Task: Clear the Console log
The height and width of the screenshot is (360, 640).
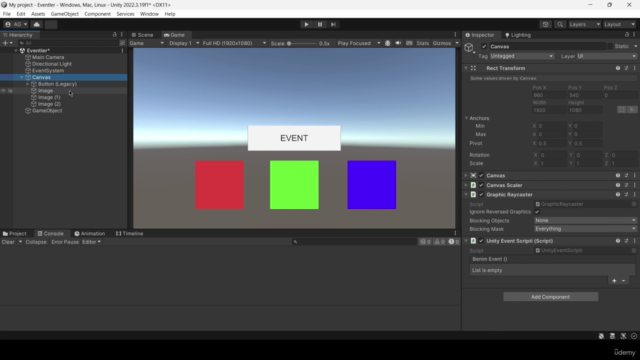Action: coord(8,242)
